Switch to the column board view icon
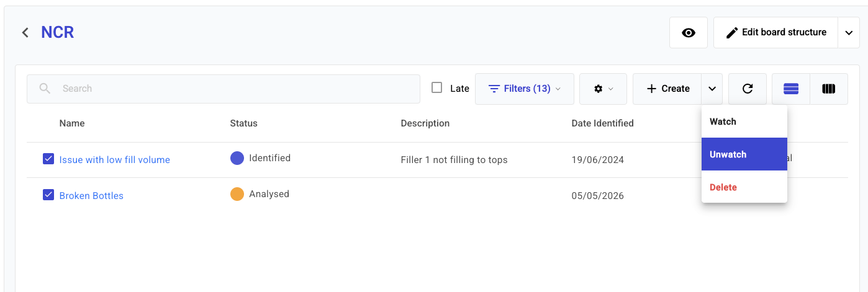The width and height of the screenshot is (868, 292). pyautogui.click(x=829, y=89)
